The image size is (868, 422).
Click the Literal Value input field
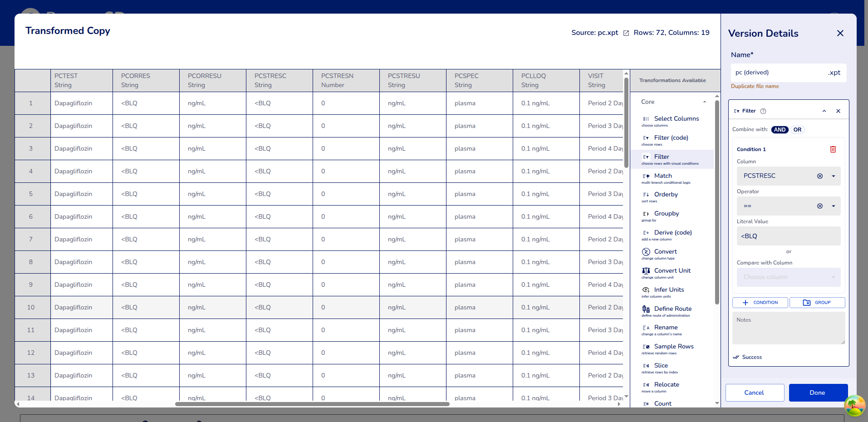(x=788, y=236)
